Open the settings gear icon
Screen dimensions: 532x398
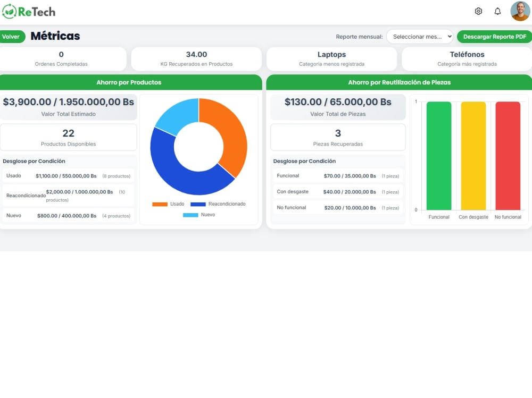(478, 12)
